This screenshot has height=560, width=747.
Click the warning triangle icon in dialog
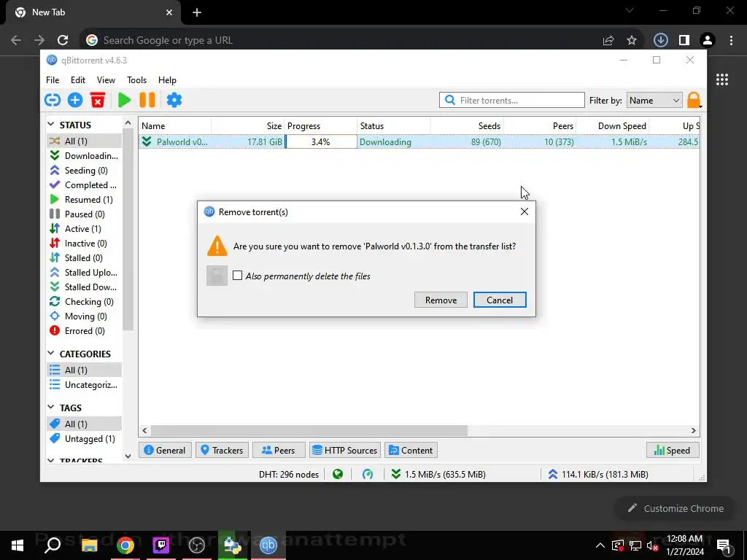pyautogui.click(x=217, y=246)
